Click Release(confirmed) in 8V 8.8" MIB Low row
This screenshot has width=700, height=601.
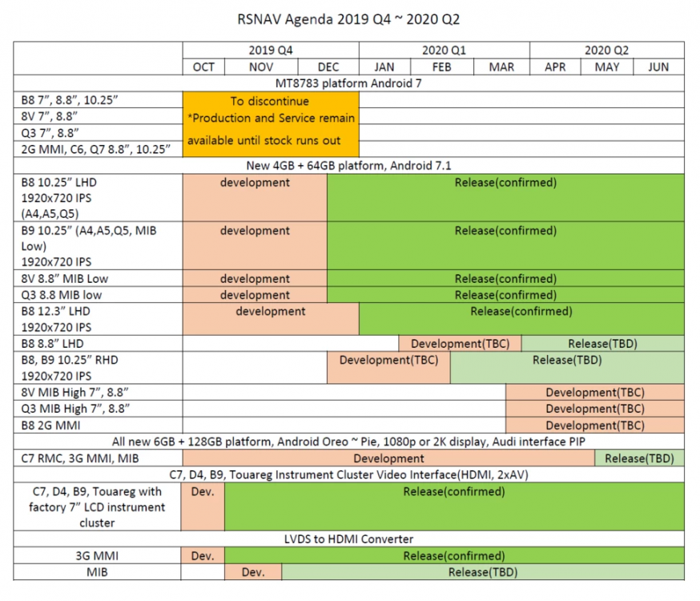(x=505, y=279)
